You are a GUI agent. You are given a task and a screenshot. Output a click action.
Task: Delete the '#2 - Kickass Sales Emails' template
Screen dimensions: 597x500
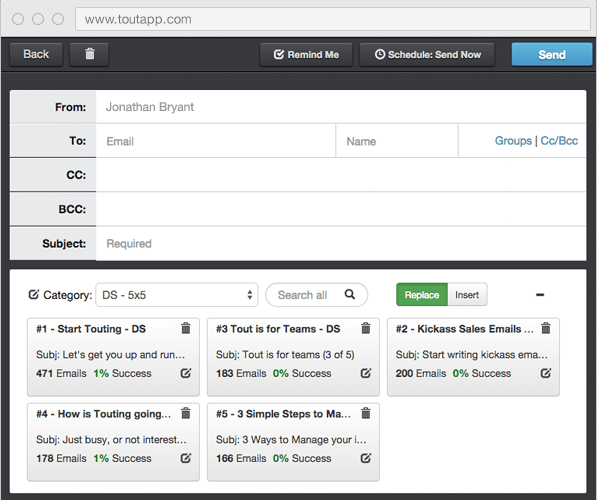[x=546, y=328]
